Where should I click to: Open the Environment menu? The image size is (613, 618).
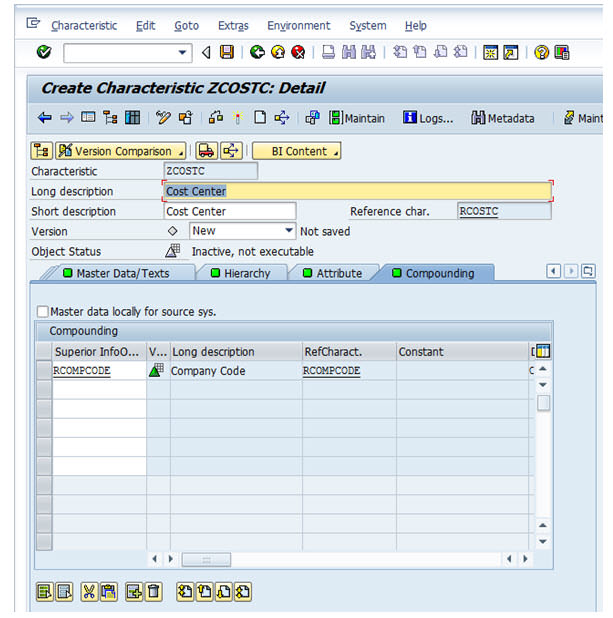(x=299, y=25)
